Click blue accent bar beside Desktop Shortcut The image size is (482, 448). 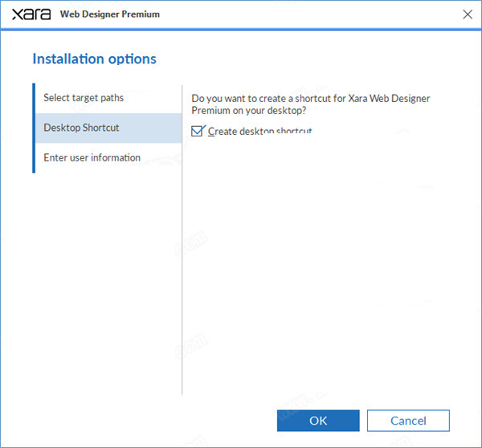coord(34,128)
